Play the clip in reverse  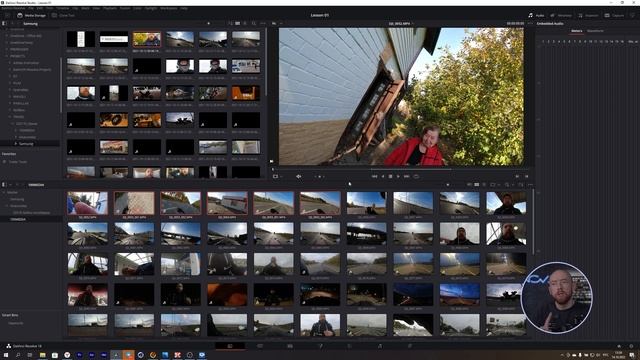click(383, 176)
